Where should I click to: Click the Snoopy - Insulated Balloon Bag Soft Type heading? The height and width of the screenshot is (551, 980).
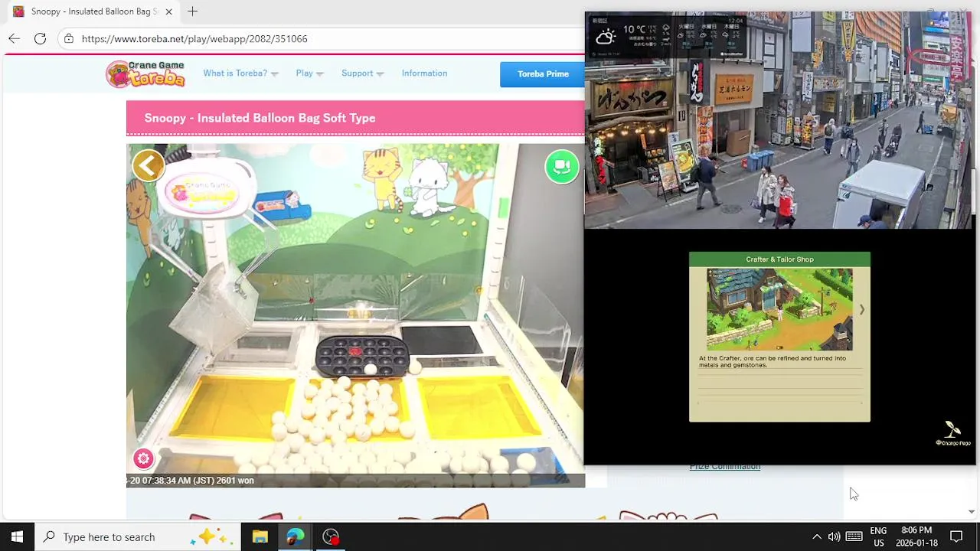(x=260, y=118)
